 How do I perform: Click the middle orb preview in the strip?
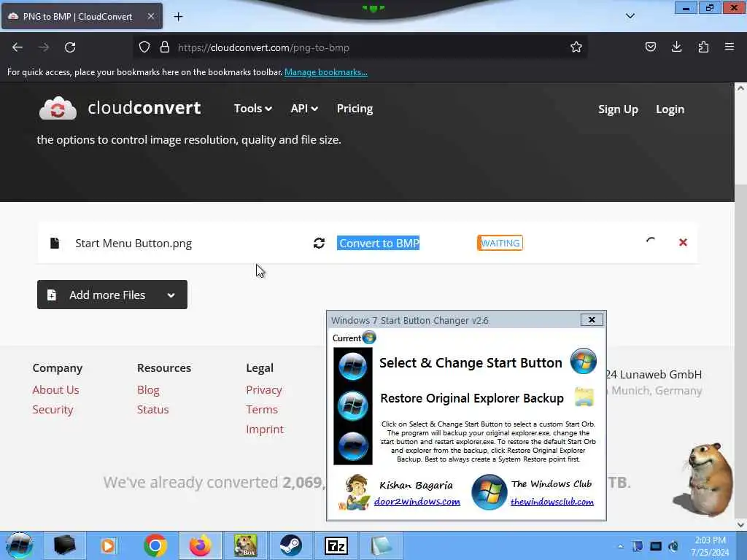[x=352, y=405]
